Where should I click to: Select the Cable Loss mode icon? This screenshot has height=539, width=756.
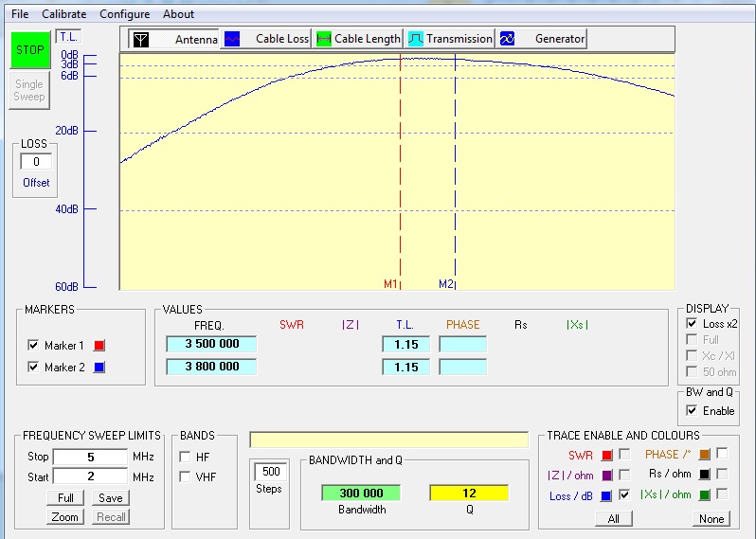click(x=232, y=39)
